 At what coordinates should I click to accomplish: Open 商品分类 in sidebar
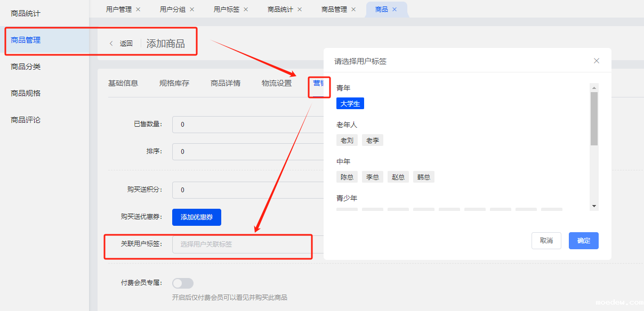[26, 67]
